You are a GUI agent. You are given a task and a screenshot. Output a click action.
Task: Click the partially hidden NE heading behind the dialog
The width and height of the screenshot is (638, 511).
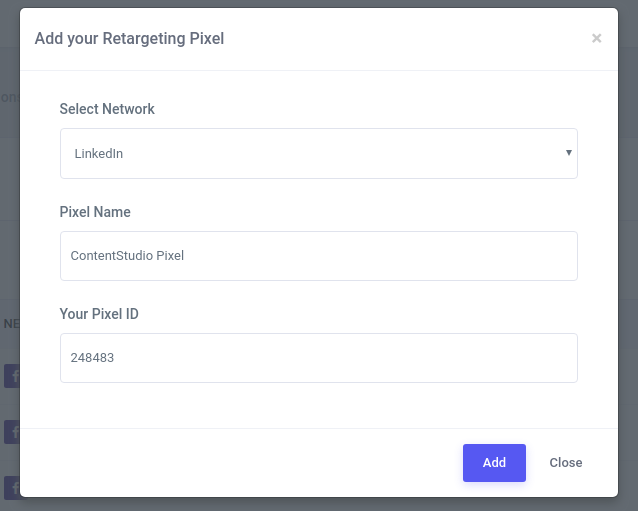click(10, 324)
